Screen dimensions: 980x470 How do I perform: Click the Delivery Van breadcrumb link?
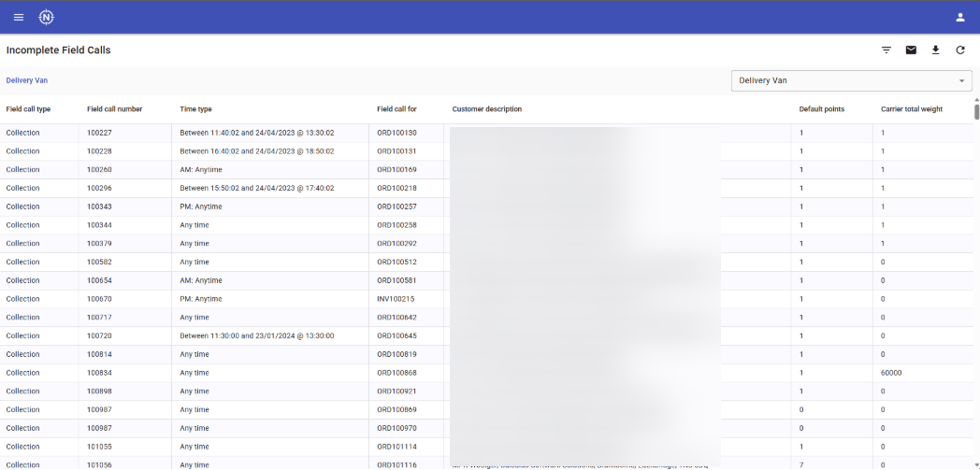pyautogui.click(x=27, y=80)
